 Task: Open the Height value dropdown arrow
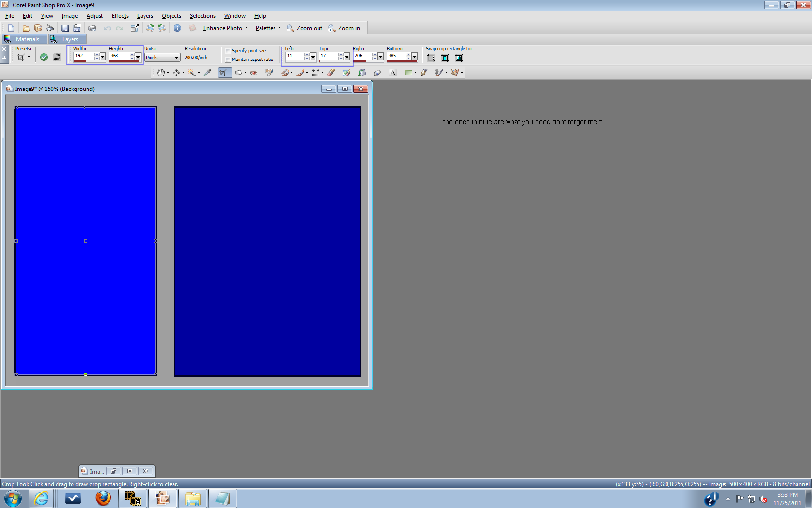pyautogui.click(x=138, y=57)
